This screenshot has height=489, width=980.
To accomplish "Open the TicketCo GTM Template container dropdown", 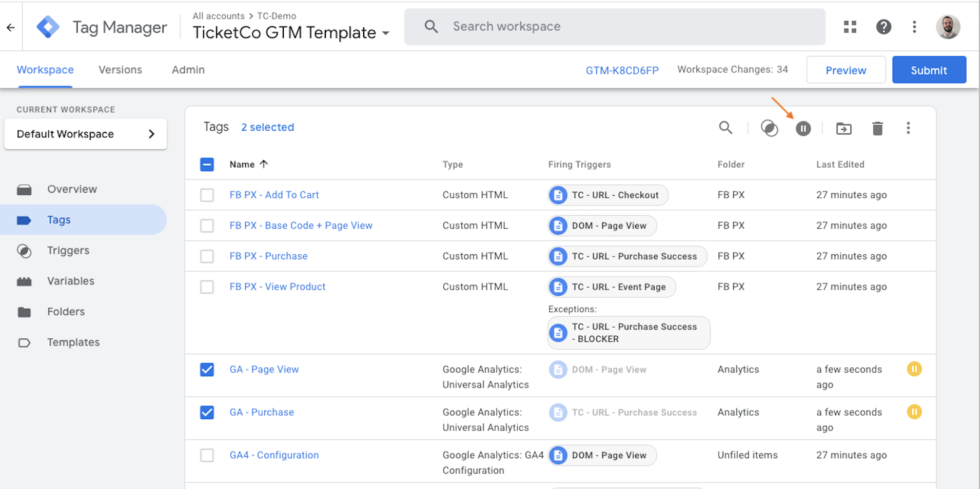I will [291, 33].
